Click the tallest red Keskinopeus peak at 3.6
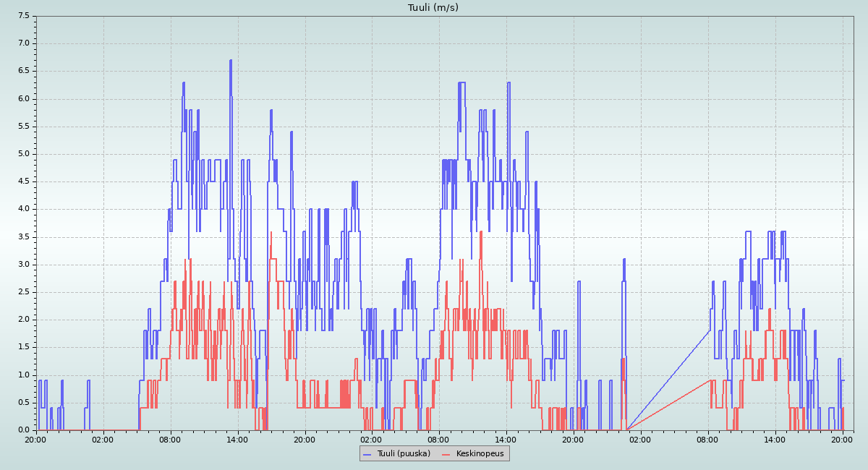This screenshot has height=470, width=868. tap(271, 233)
